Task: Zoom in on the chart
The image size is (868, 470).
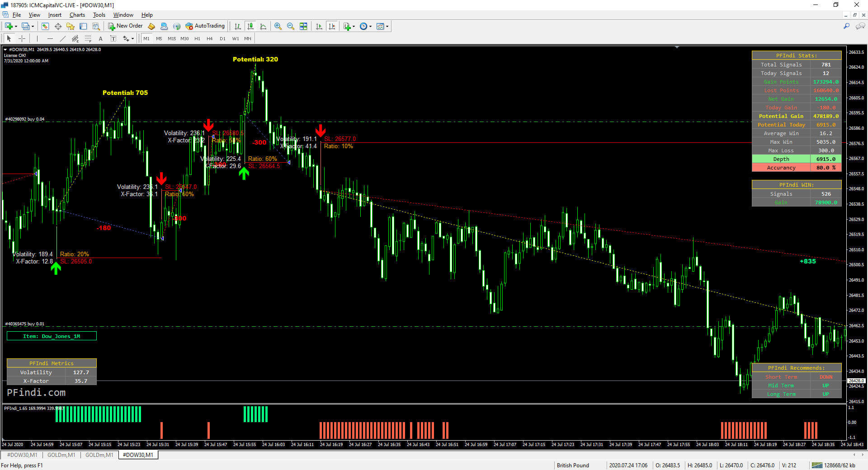Action: [x=278, y=26]
